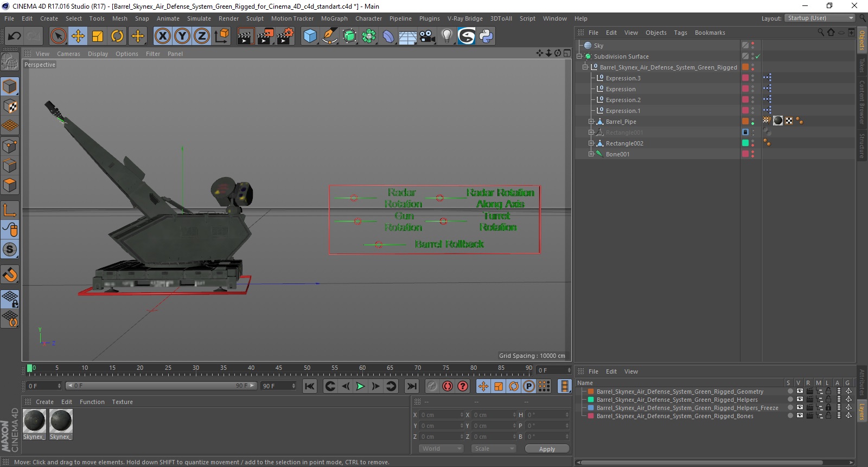Open the Scale mode dropdown
Image resolution: width=868 pixels, height=467 pixels.
pos(493,449)
